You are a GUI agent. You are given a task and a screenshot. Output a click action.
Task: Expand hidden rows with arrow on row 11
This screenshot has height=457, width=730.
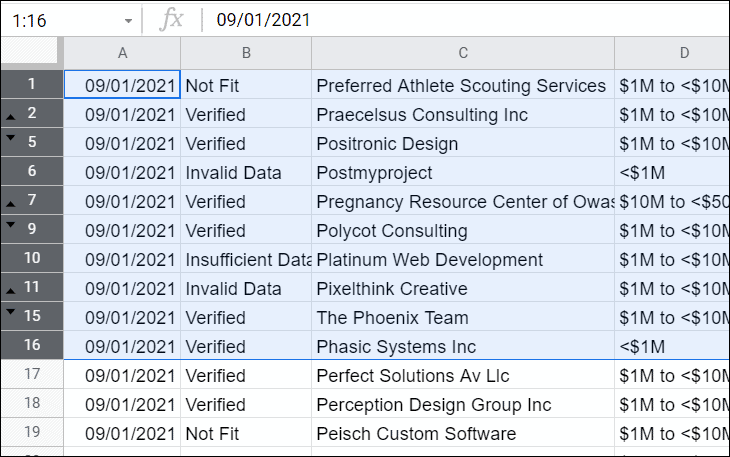(10, 293)
